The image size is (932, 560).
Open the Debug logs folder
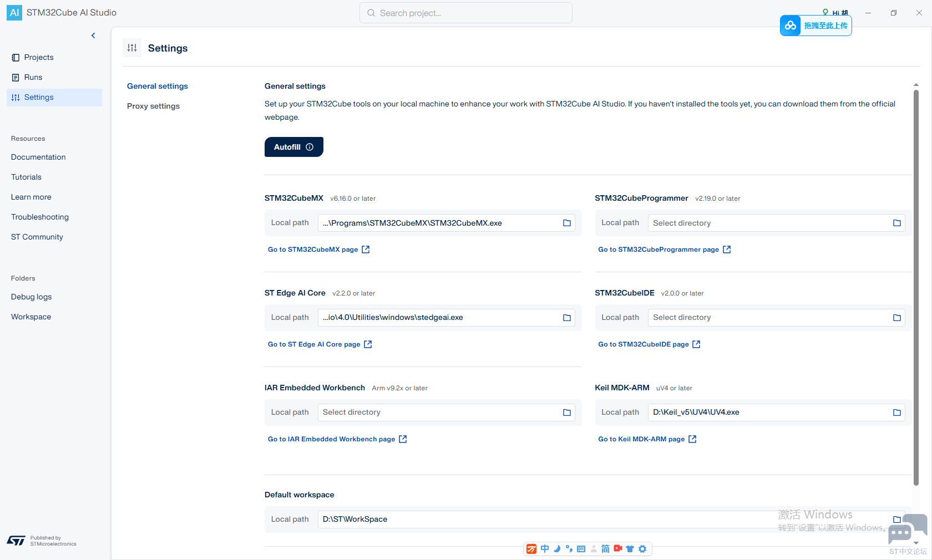pyautogui.click(x=31, y=297)
